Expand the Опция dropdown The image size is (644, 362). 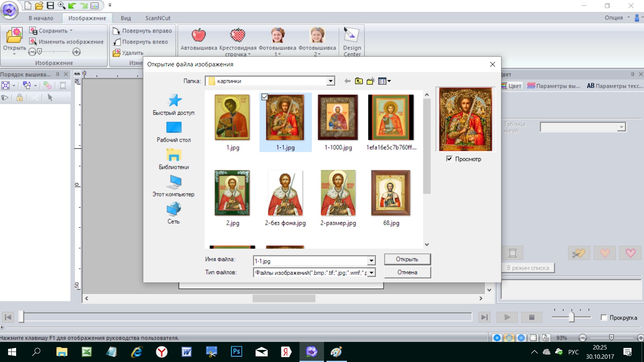628,17
